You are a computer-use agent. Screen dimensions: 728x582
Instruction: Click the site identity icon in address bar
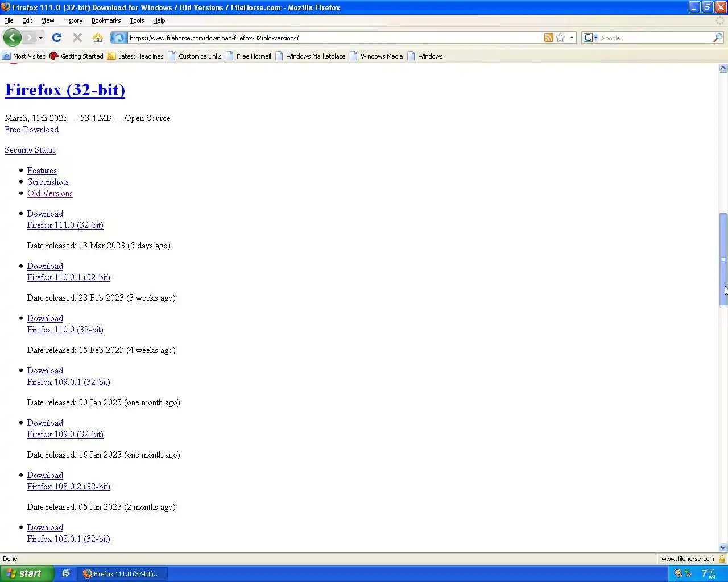pyautogui.click(x=118, y=38)
